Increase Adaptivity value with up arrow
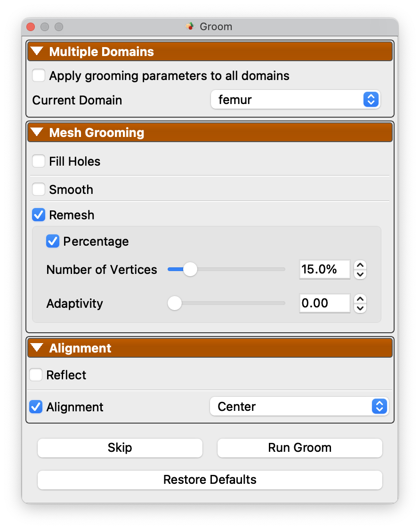 pos(360,299)
